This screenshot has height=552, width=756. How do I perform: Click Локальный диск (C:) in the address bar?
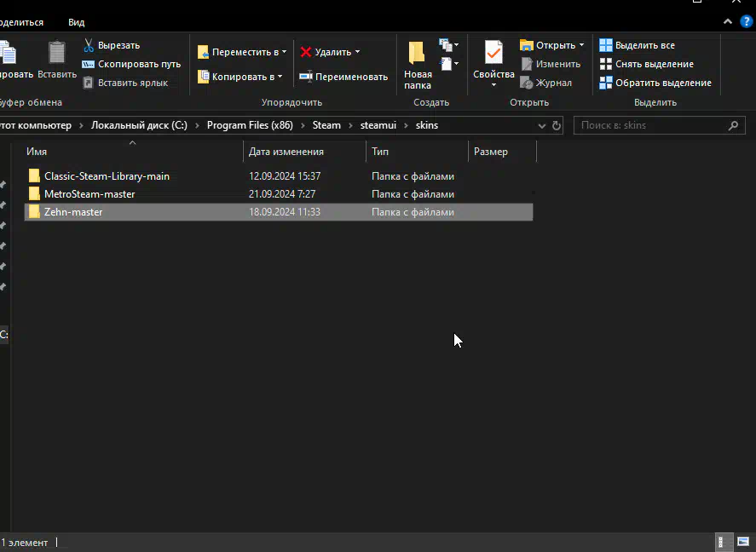tap(139, 125)
